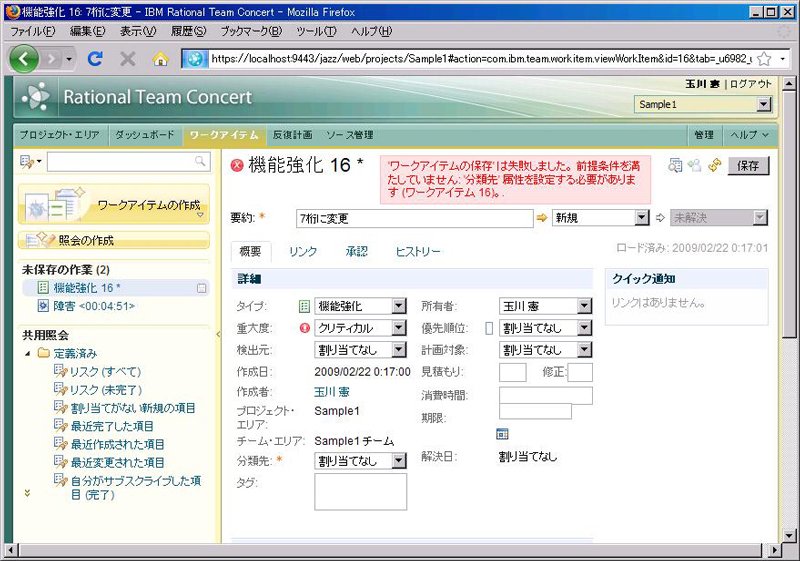This screenshot has width=800, height=561.
Task: Click the 保存 button
Action: (748, 165)
